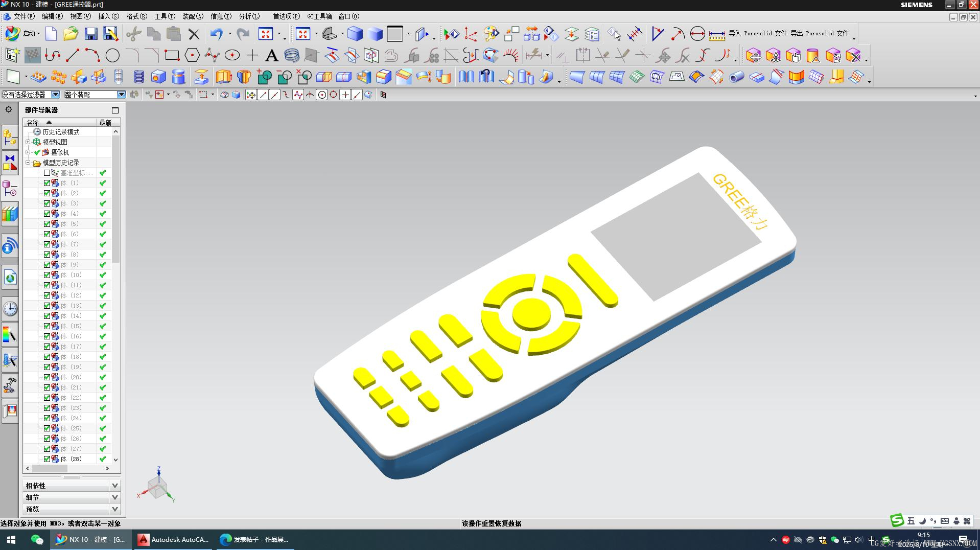
Task: Open the 首选项(P) menu
Action: click(286, 16)
